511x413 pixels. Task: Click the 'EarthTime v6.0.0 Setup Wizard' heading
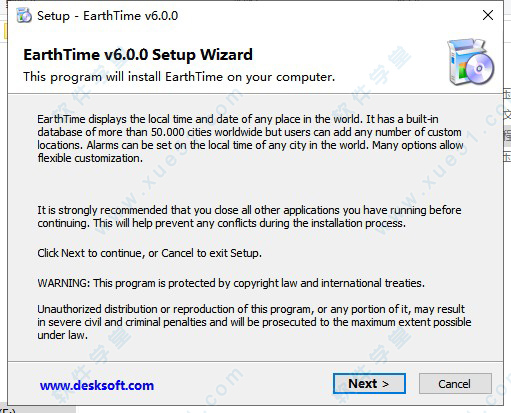138,55
